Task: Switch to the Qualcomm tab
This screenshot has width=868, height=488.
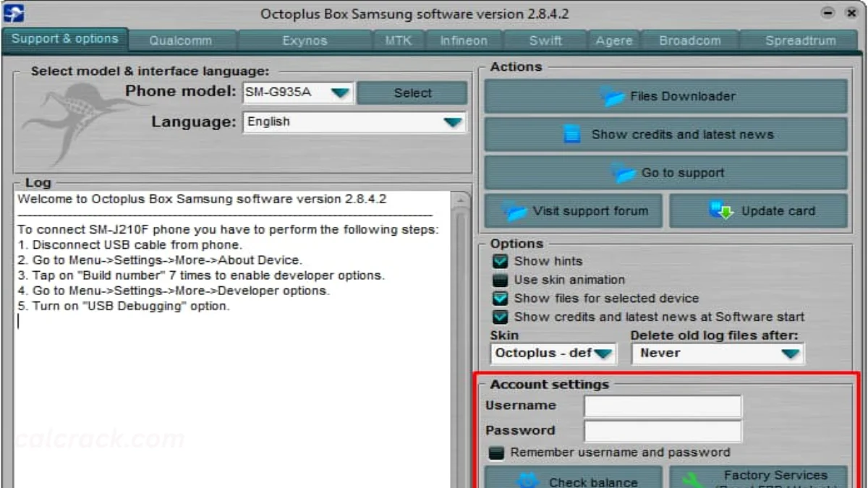Action: pyautogui.click(x=181, y=41)
